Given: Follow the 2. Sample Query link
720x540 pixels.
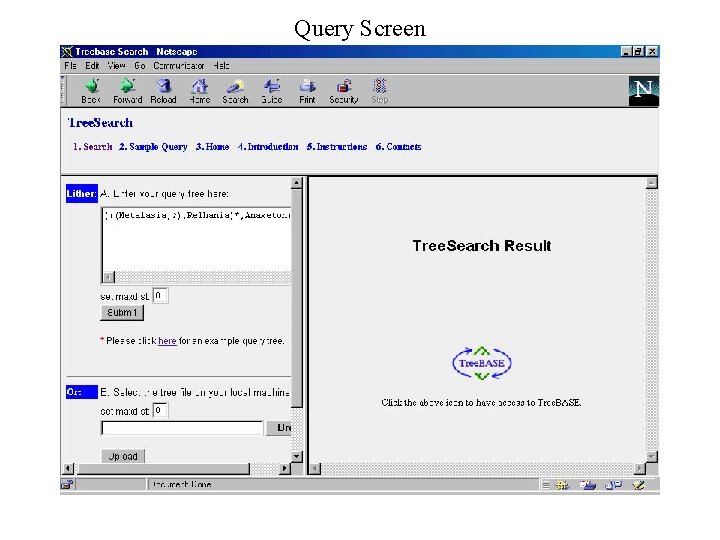Looking at the screenshot, I should [153, 147].
